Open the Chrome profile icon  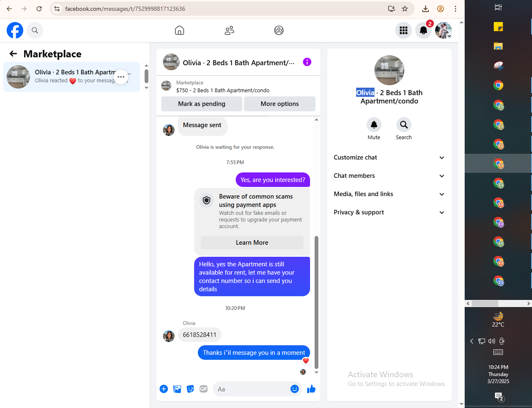click(441, 9)
